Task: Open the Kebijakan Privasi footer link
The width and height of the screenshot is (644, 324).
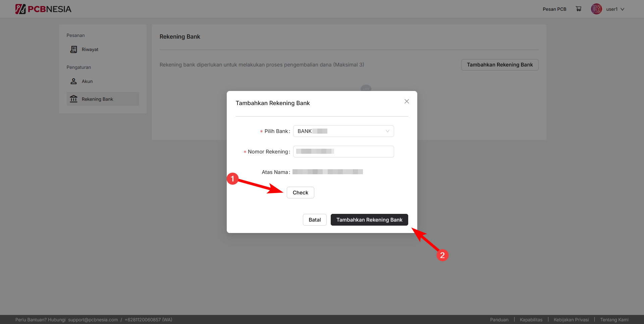Action: [x=571, y=320]
